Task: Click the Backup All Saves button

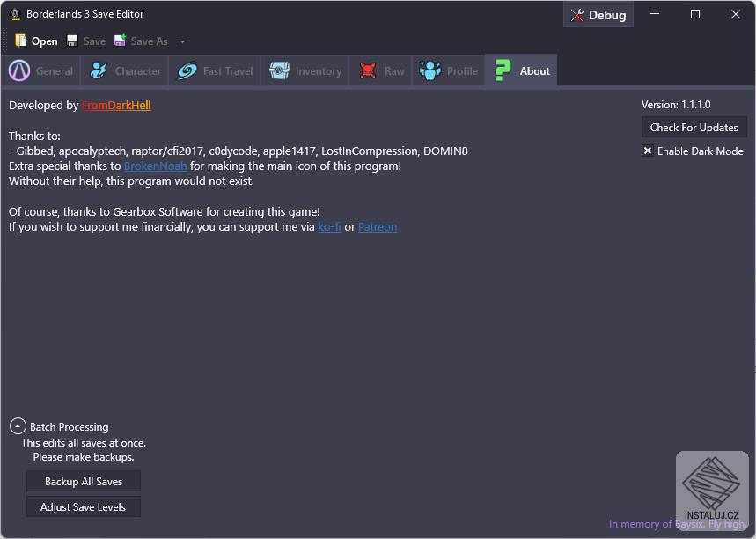Action: point(84,482)
